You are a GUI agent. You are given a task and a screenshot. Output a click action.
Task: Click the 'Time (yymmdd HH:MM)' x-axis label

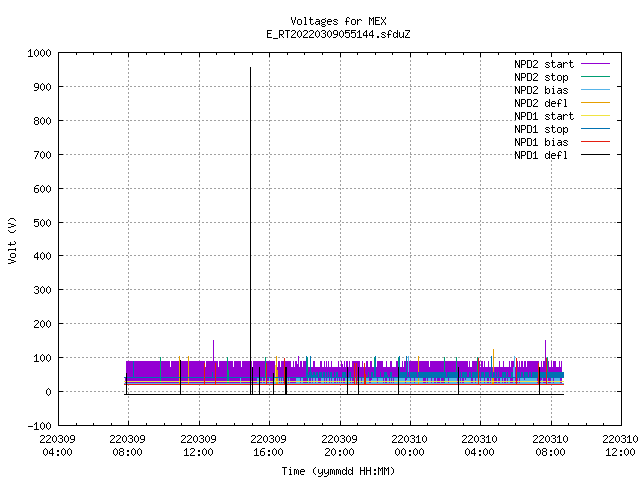(338, 471)
